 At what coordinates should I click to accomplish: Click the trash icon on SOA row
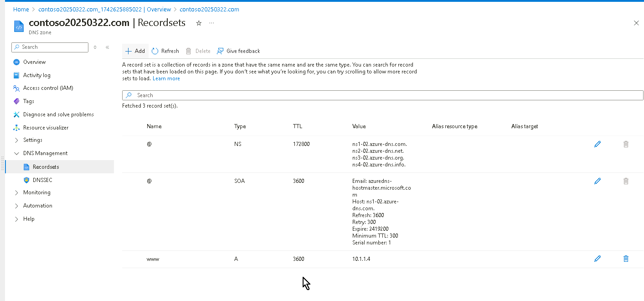(626, 181)
